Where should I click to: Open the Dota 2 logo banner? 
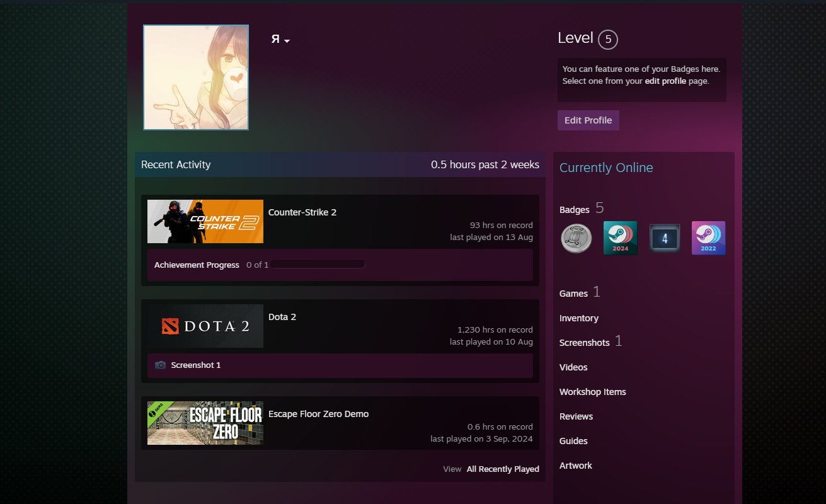pyautogui.click(x=205, y=326)
